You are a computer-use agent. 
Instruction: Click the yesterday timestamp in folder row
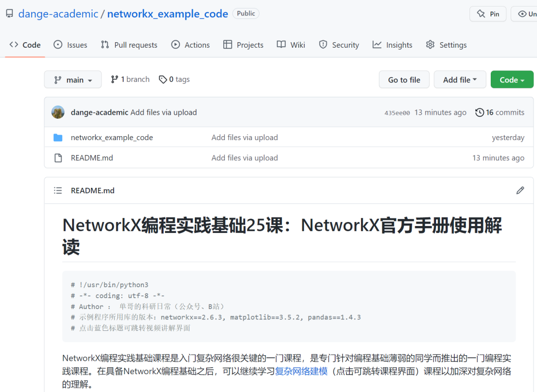(508, 138)
